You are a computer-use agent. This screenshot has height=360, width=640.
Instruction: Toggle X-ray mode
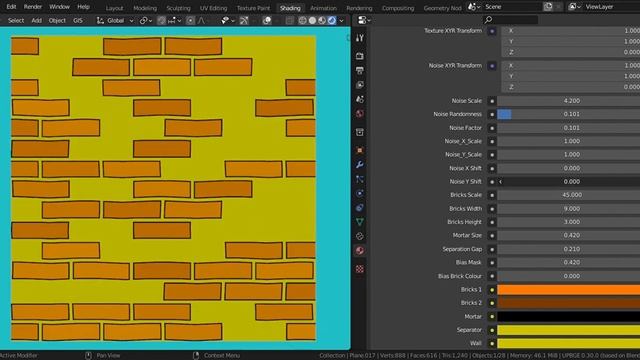[x=289, y=20]
